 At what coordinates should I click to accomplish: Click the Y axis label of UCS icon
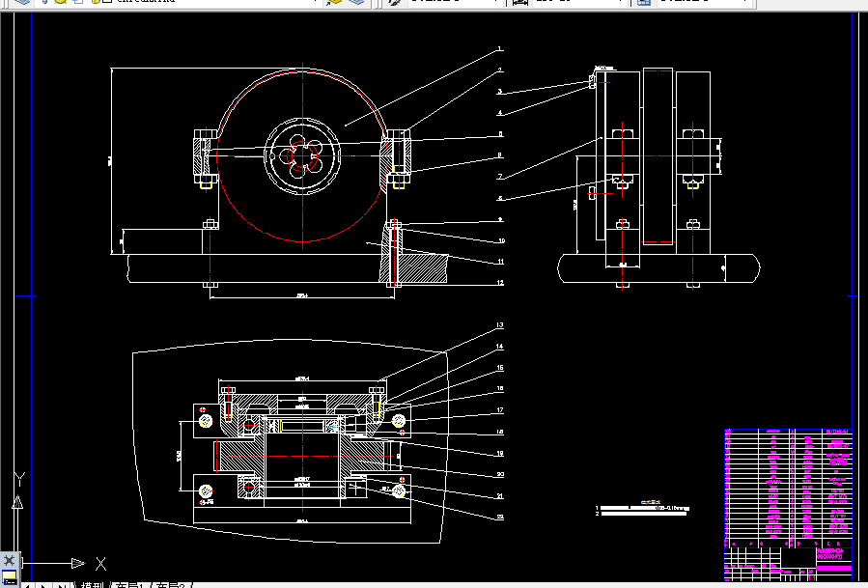pos(19,479)
